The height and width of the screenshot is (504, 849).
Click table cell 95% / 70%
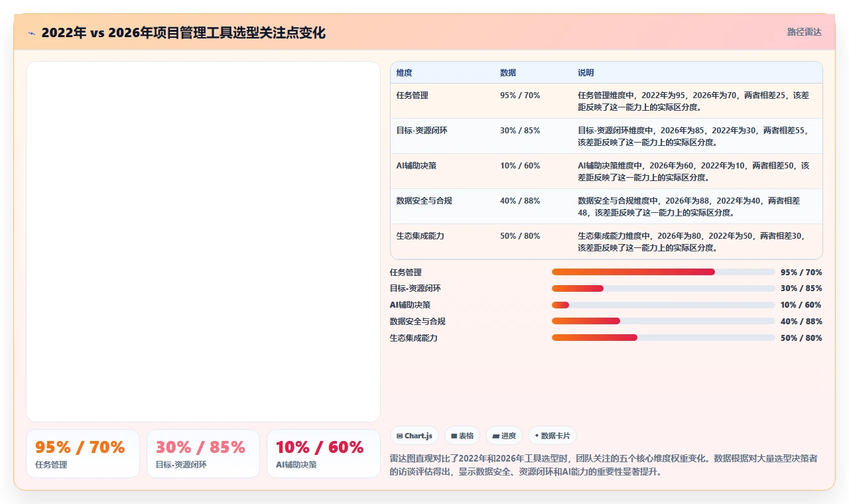520,95
